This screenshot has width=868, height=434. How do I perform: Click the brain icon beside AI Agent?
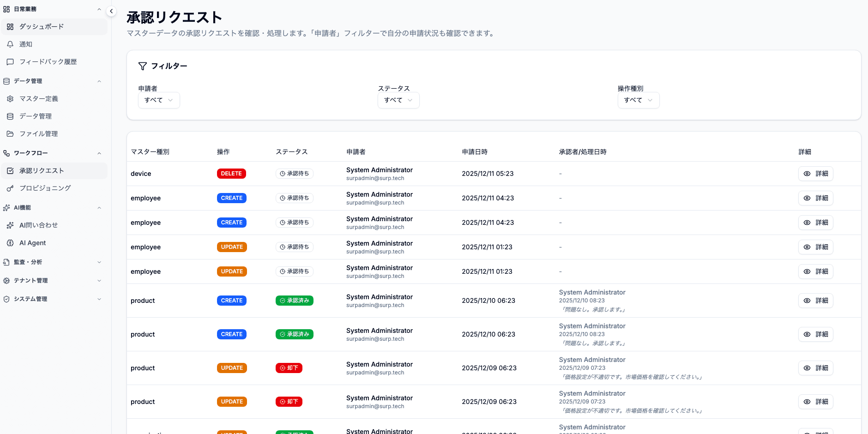10,243
